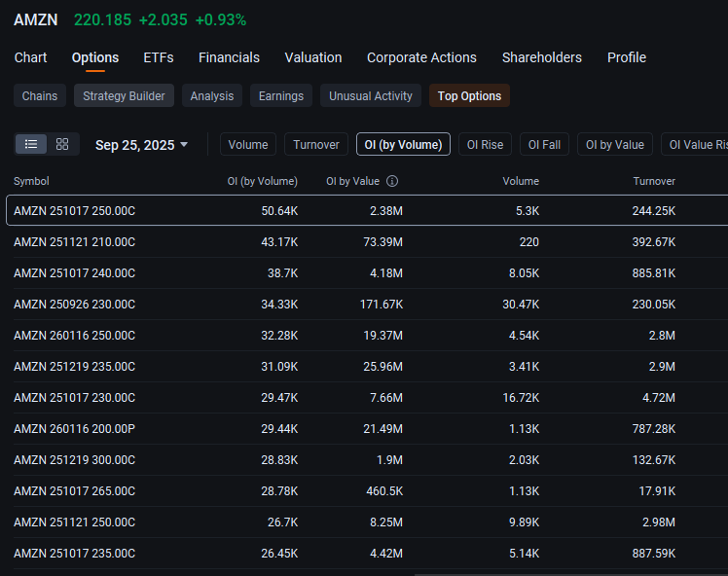Select the Turnover filter
Image resolution: width=728 pixels, height=576 pixels.
pos(316,144)
